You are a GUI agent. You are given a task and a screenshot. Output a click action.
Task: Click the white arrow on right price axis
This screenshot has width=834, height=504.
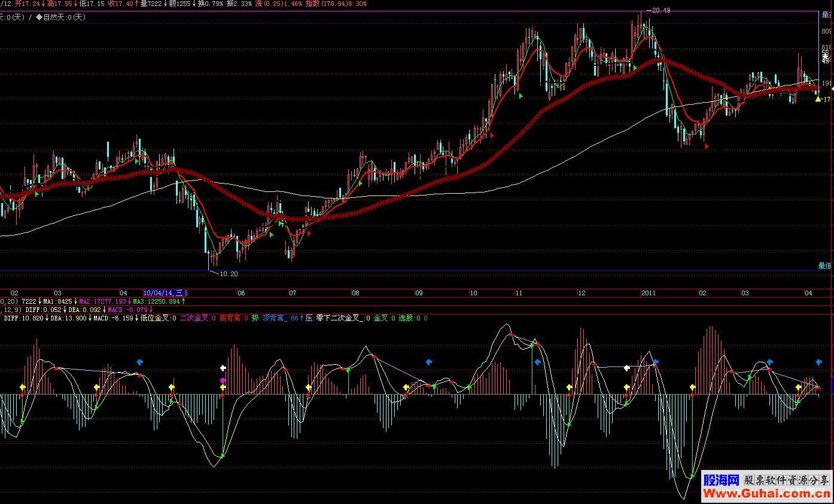click(832, 88)
